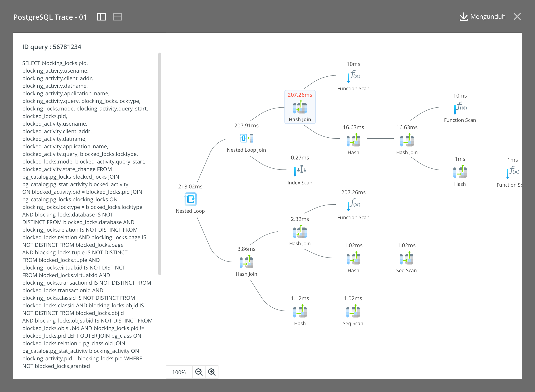Screen dimensions: 535x392
Task: Click the Nested Loop label text
Action: tap(190, 211)
